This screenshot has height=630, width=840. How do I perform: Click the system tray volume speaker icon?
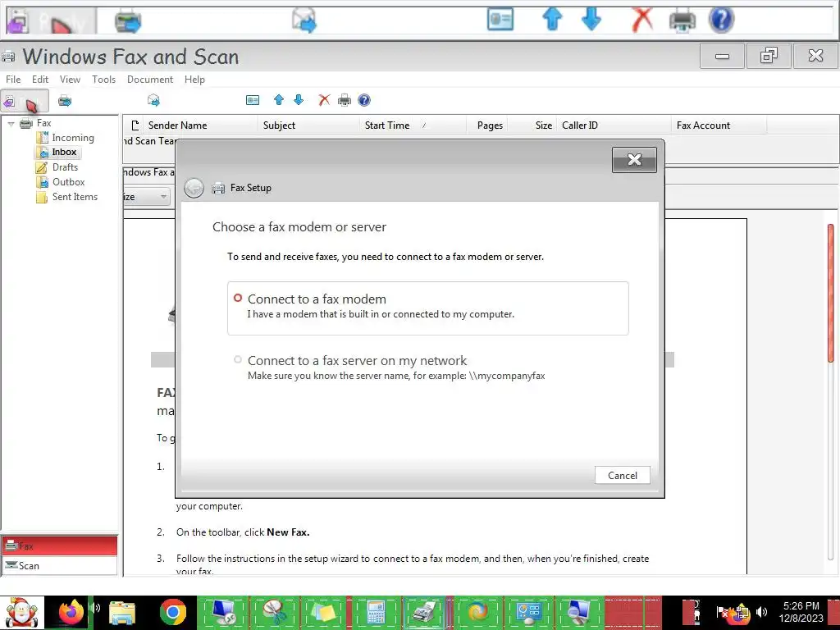[x=762, y=611]
